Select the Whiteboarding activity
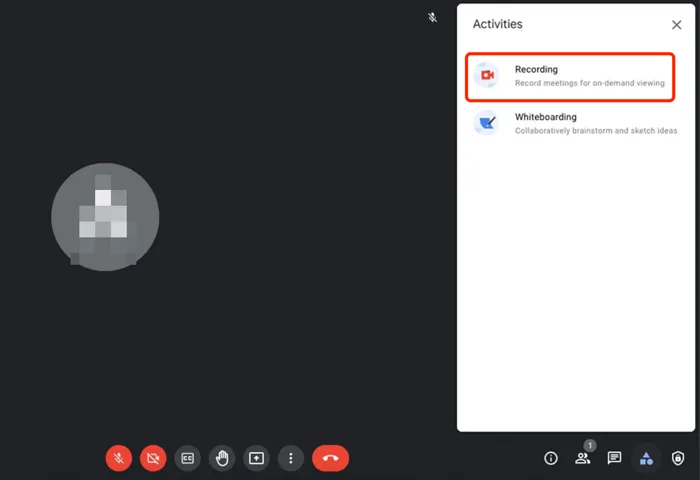 click(575, 123)
